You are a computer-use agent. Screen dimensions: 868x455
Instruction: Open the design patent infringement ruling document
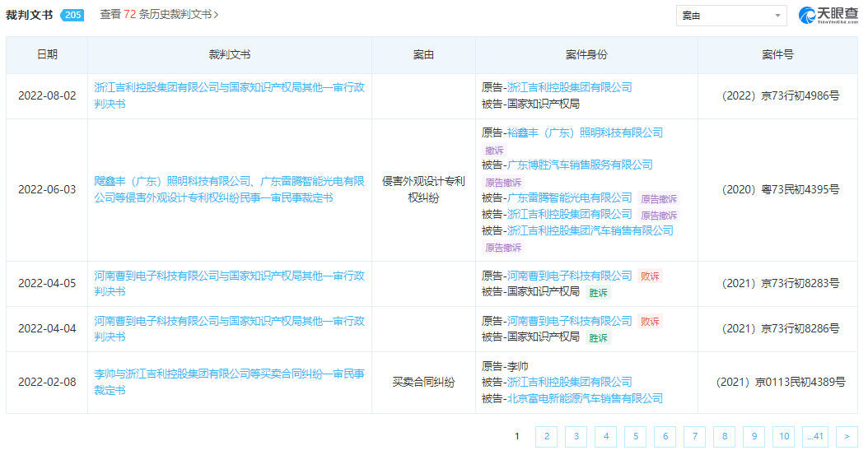click(229, 189)
